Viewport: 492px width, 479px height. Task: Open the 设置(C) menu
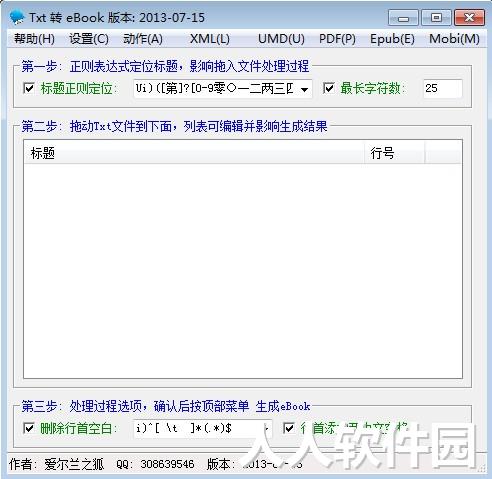pyautogui.click(x=89, y=39)
